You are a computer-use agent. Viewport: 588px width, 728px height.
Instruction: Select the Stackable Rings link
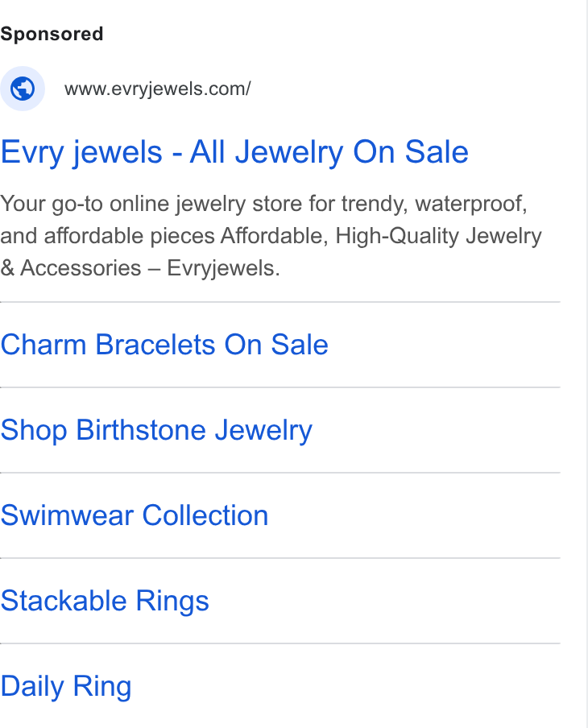tap(105, 602)
